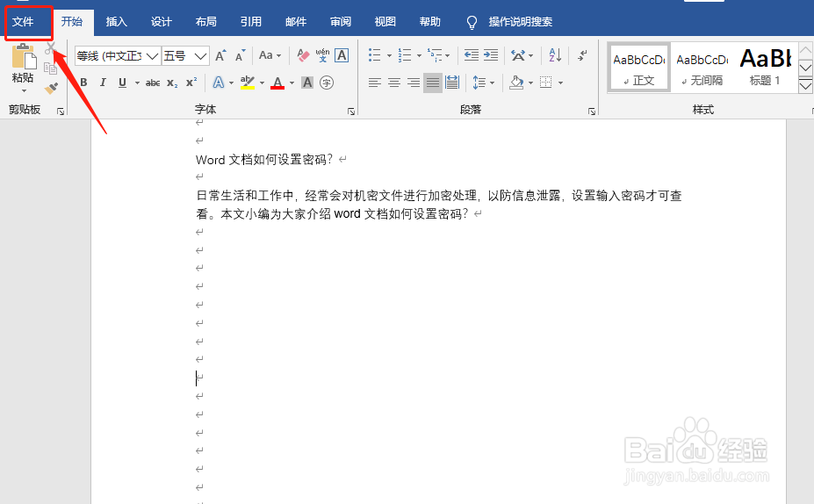Increase font size with grow font icon
This screenshot has height=504, width=814.
click(x=220, y=55)
